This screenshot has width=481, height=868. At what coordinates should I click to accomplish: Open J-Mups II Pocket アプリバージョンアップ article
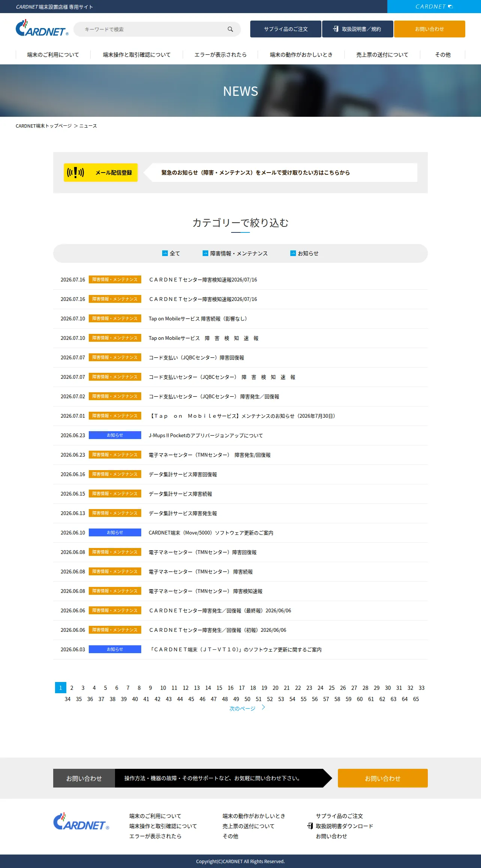[x=206, y=435]
